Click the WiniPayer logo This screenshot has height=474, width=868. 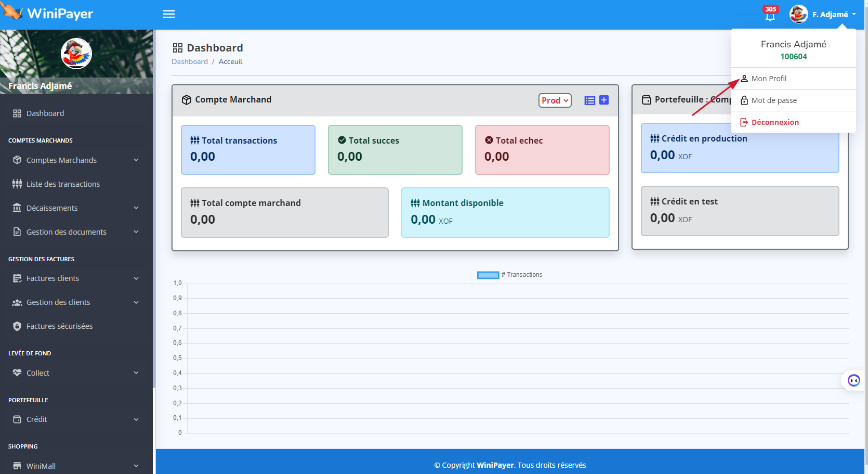pos(47,13)
